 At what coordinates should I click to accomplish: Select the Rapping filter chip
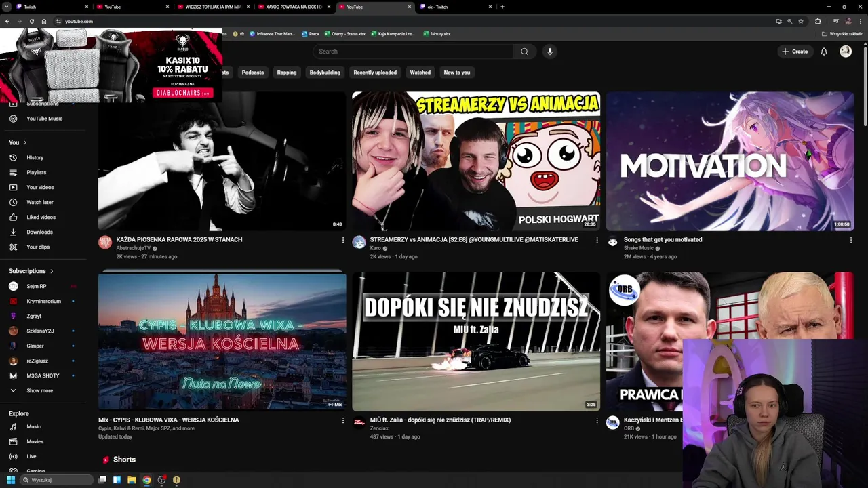tap(287, 73)
